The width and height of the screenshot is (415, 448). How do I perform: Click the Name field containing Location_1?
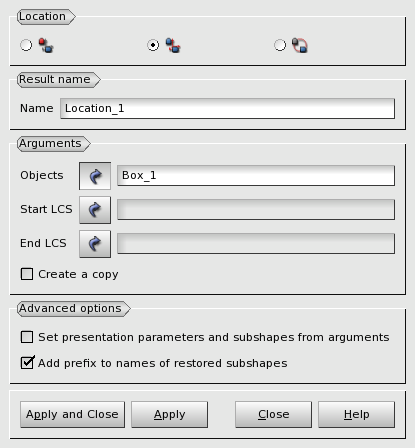227,108
